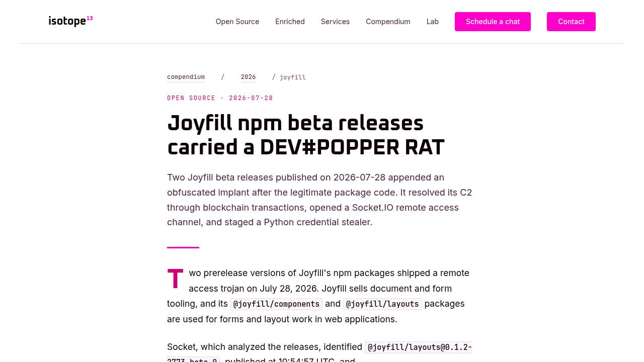This screenshot has height=362, width=644.
Task: Click the isotope 13 logo
Action: [70, 21]
